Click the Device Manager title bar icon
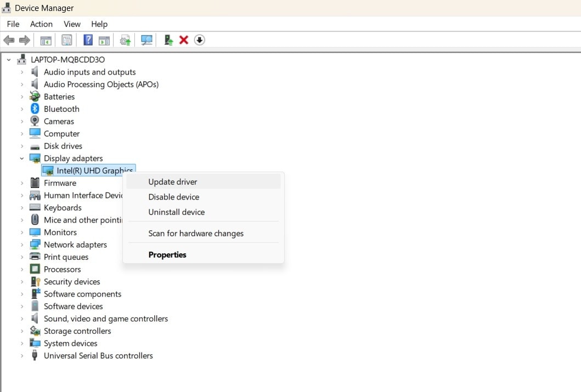581x392 pixels. (x=6, y=8)
